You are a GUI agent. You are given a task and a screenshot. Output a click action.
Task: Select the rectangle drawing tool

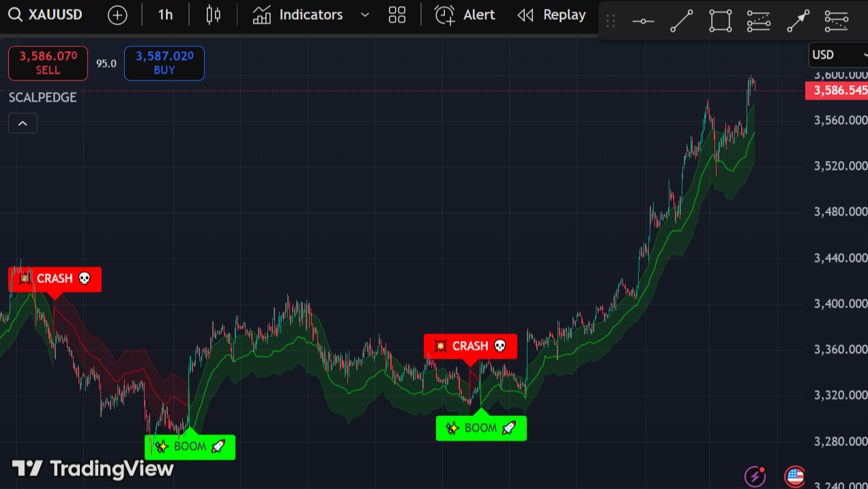pos(721,21)
